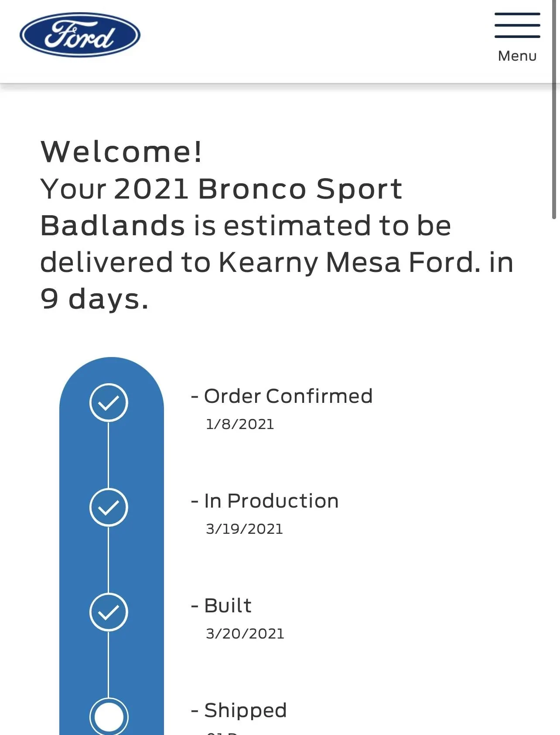Image resolution: width=560 pixels, height=735 pixels.
Task: Click the Welcome! heading
Action: coord(121,151)
